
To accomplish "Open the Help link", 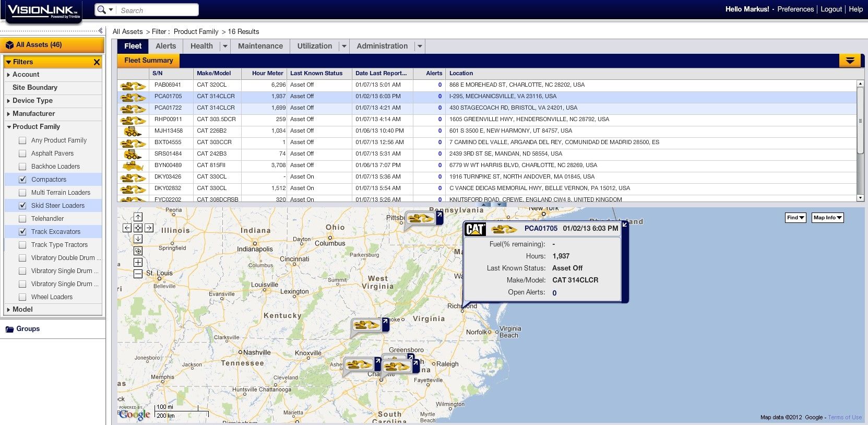I will [856, 9].
